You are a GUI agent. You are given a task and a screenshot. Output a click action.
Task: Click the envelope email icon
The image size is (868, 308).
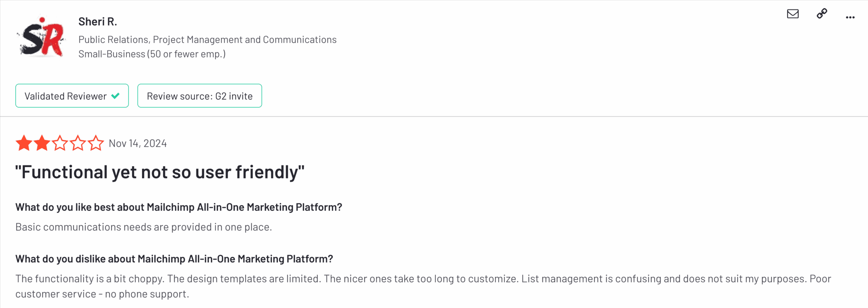tap(792, 14)
